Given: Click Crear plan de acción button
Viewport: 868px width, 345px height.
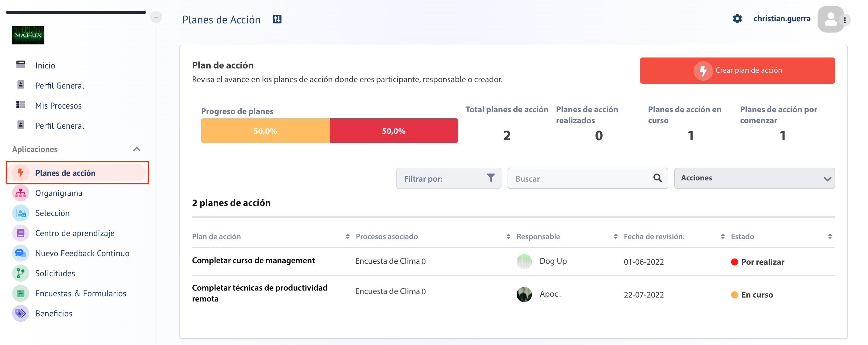Looking at the screenshot, I should coord(737,71).
